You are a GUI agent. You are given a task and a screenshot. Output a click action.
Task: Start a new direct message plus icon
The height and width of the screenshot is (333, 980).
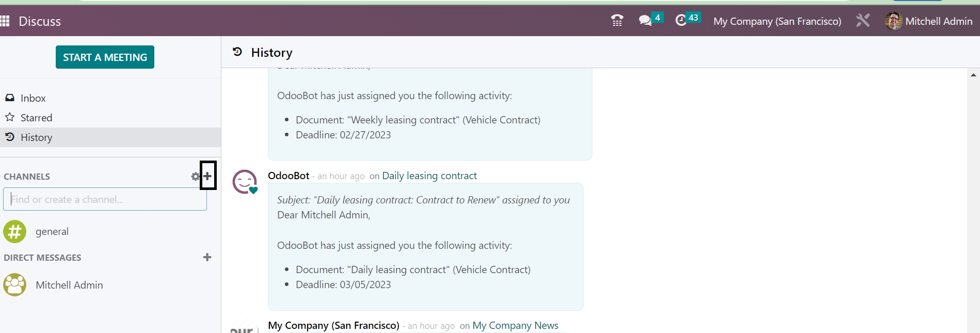[x=207, y=257]
